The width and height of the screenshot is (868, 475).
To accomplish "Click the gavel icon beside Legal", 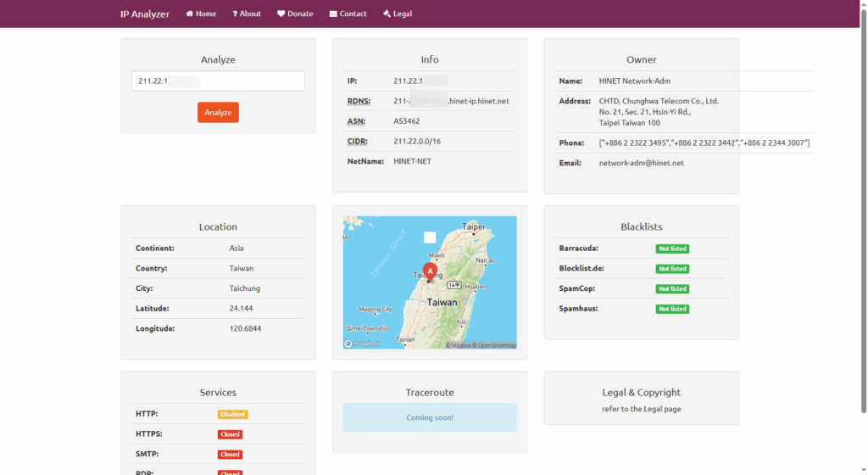I will tap(387, 14).
